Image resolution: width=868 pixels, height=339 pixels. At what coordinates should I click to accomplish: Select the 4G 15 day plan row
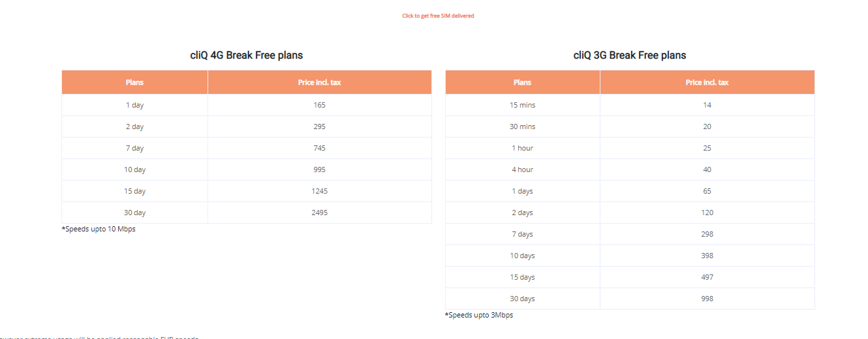tap(247, 191)
